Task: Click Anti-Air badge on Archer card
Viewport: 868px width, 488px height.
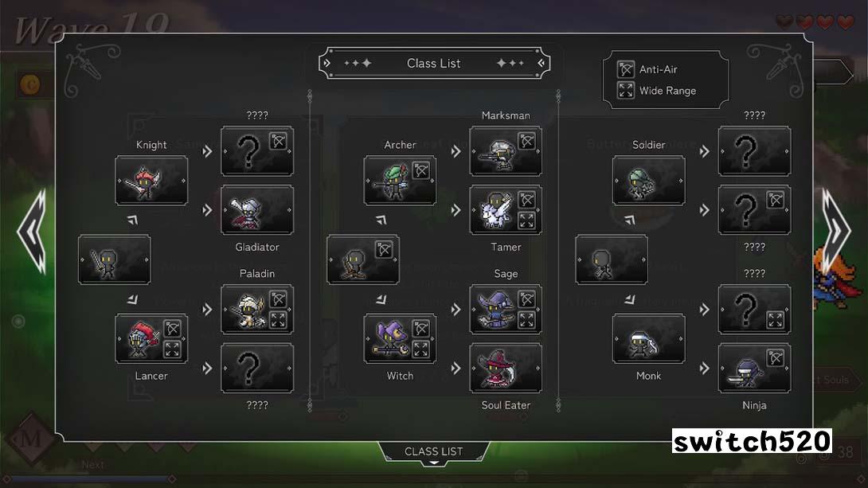Action: click(x=421, y=170)
